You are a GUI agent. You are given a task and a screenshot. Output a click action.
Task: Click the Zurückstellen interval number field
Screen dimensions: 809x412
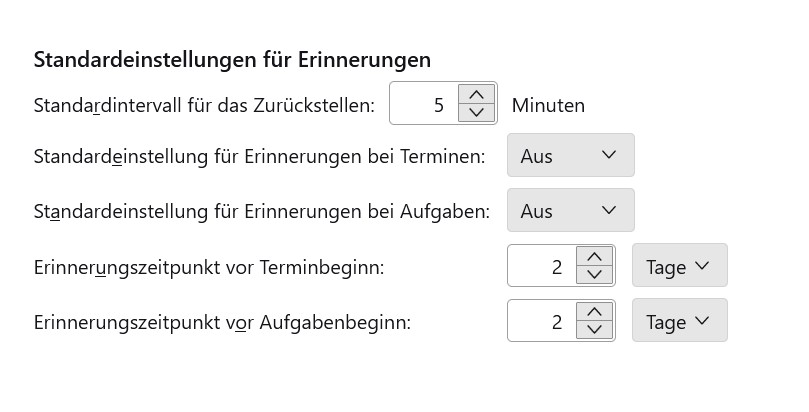[x=425, y=104]
